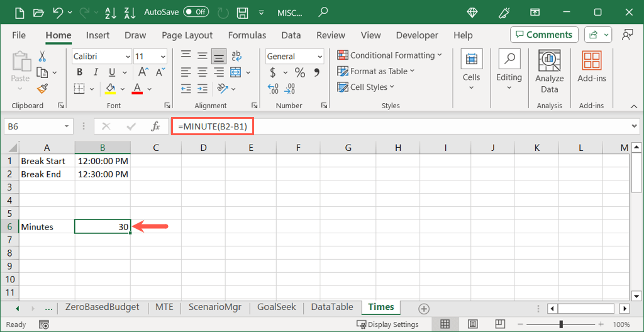Click Decrease Indent icon
The height and width of the screenshot is (332, 644).
click(x=186, y=88)
